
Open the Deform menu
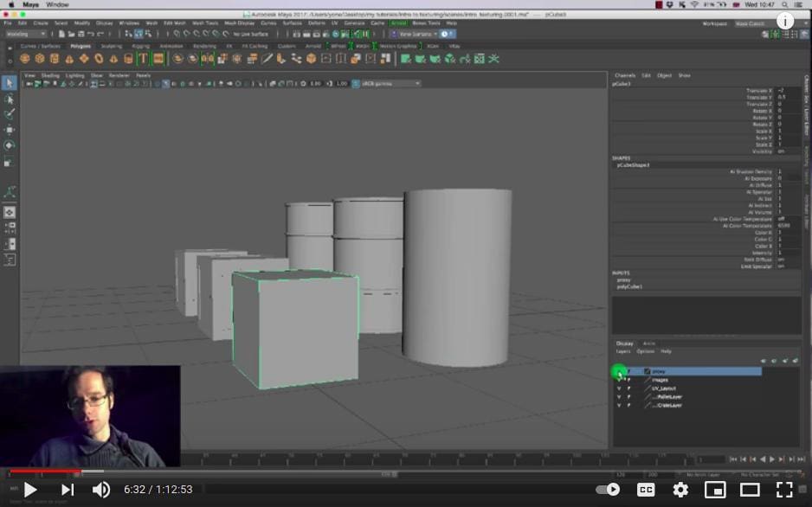coord(317,23)
